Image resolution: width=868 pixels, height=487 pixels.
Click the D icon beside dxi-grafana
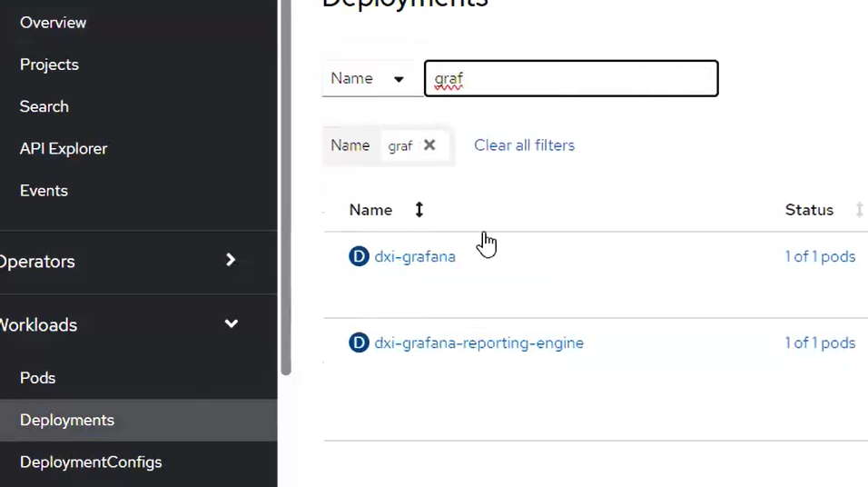pos(359,256)
